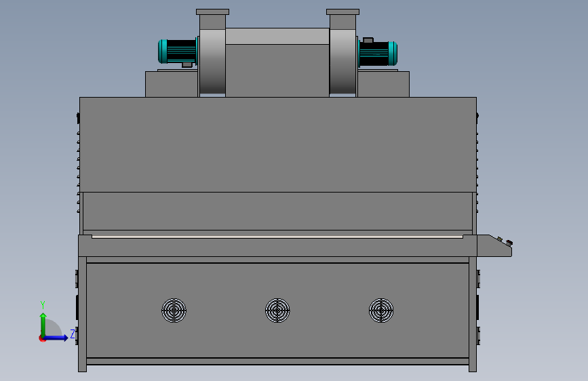The image size is (588, 381).
Task: Select the right front support leg
Action: tap(473, 315)
